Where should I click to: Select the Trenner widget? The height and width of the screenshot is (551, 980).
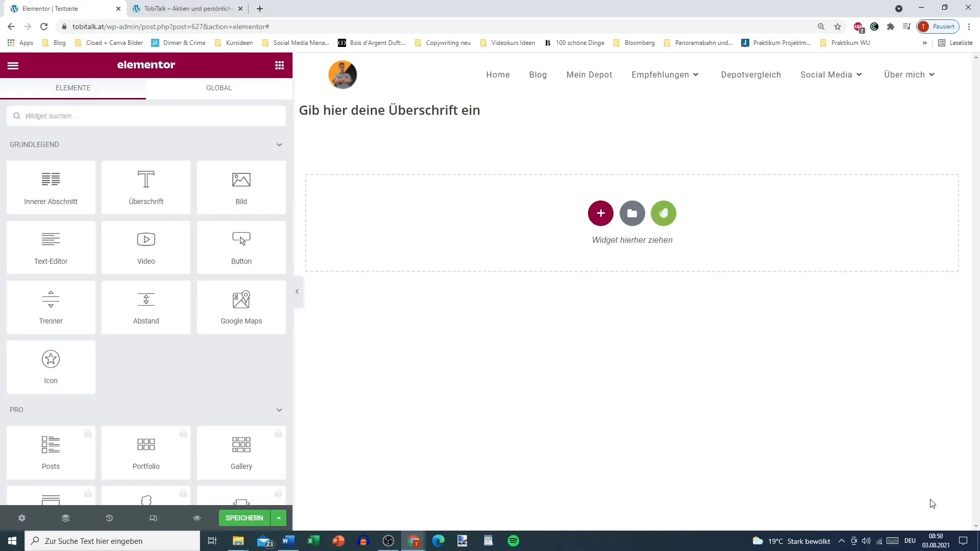[51, 307]
